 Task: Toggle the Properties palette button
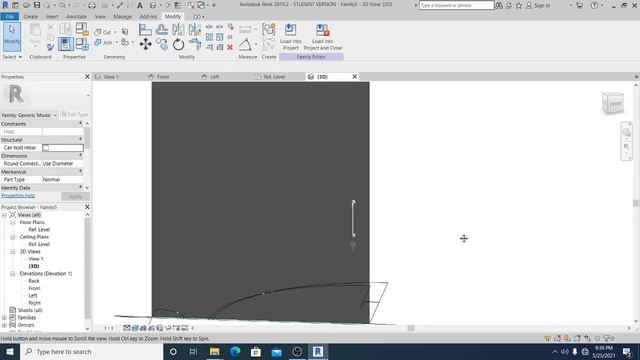[66, 44]
